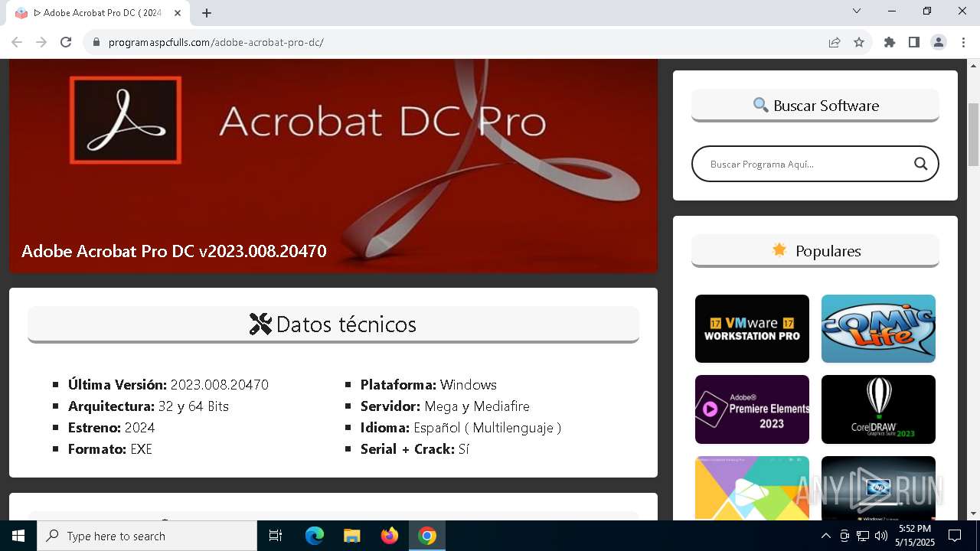The image size is (980, 551).
Task: Launch Firefox from the taskbar
Action: pos(390,536)
